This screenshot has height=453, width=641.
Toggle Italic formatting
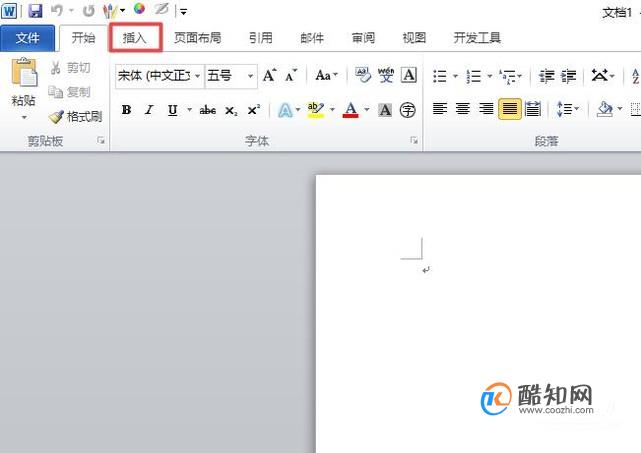pyautogui.click(x=150, y=110)
